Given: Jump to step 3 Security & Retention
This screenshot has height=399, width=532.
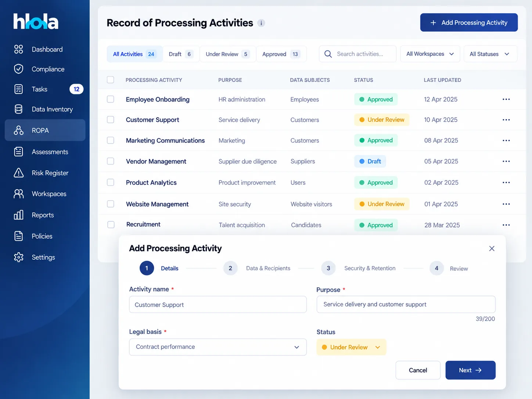Looking at the screenshot, I should coord(358,268).
